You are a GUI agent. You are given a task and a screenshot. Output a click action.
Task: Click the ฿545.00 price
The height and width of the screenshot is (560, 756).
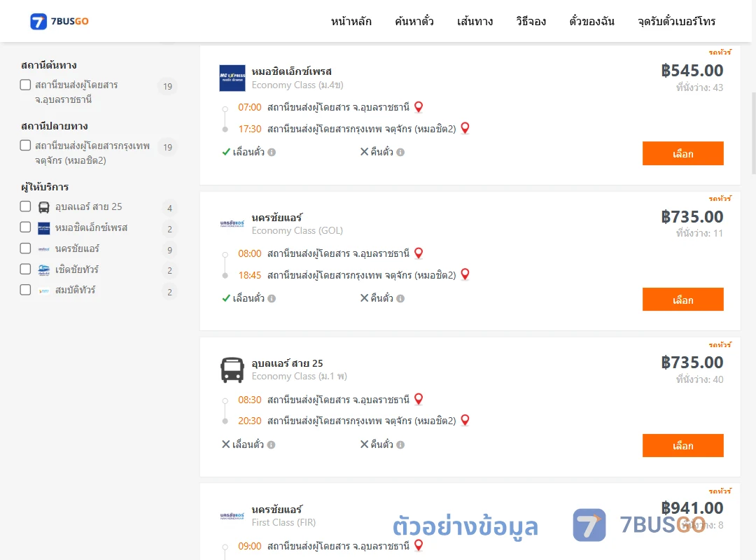692,71
